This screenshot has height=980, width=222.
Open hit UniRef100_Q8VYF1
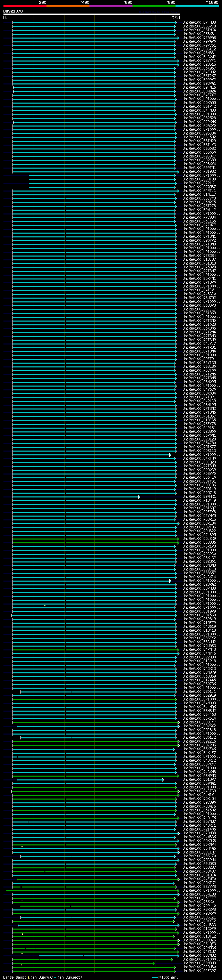click(199, 61)
